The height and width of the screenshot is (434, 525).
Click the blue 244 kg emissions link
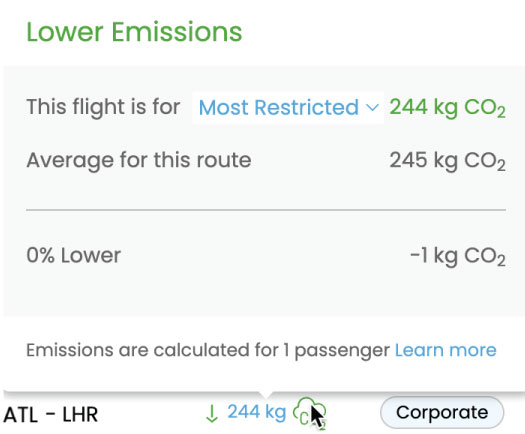[x=257, y=412]
